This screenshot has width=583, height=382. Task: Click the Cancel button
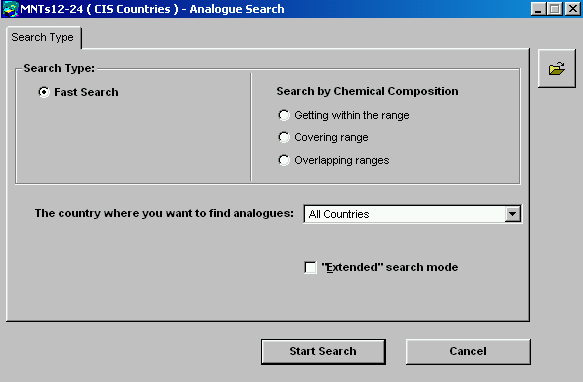point(468,351)
